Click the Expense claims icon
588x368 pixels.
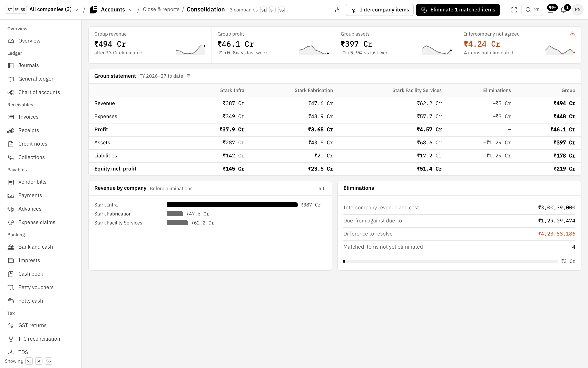click(11, 222)
